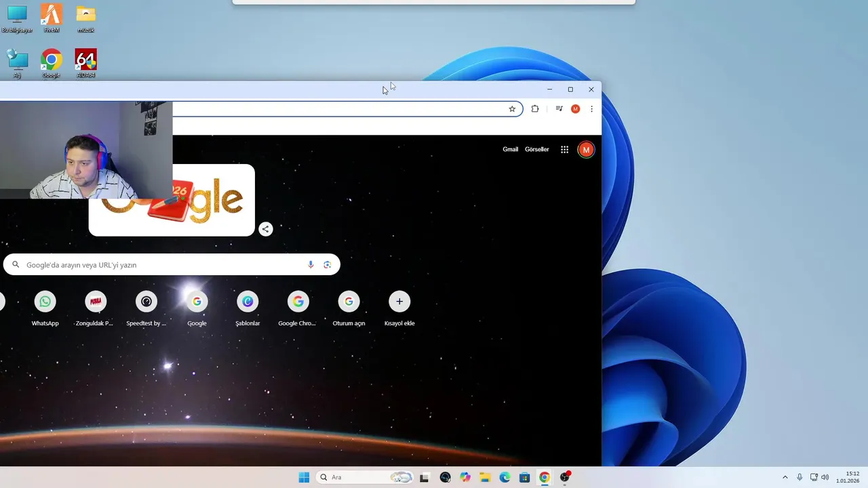Open Microsoft Edge from taskbar
Screen dimensions: 868x488
click(505, 477)
